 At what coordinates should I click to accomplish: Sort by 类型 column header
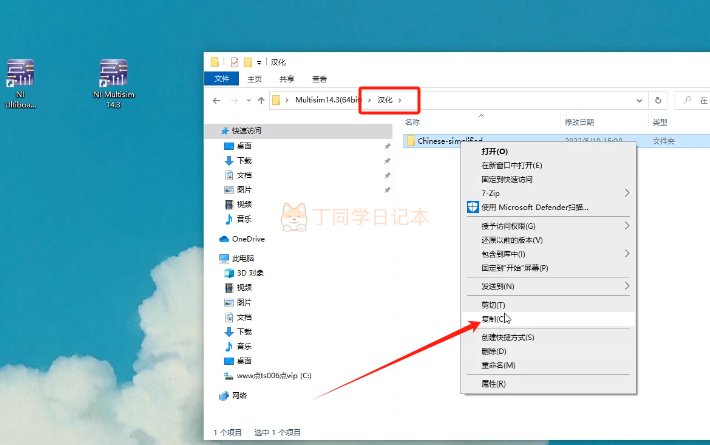[x=660, y=122]
